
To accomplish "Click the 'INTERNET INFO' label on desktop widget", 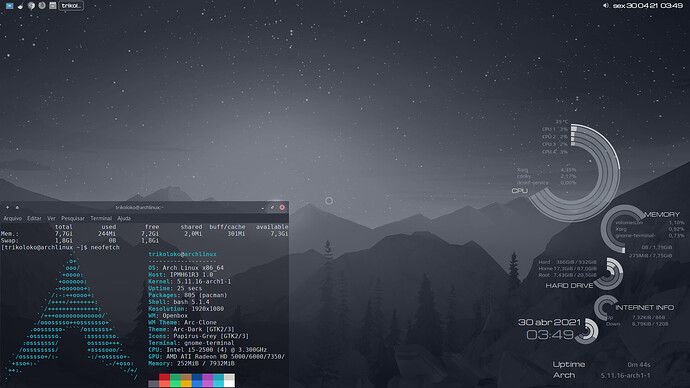I will pyautogui.click(x=645, y=307).
